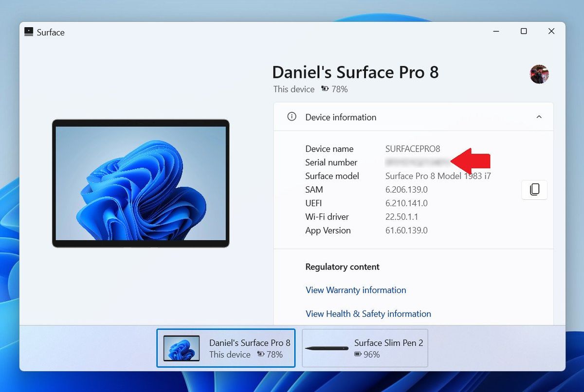Click the copy device information icon
Image resolution: width=584 pixels, height=392 pixels.
534,190
